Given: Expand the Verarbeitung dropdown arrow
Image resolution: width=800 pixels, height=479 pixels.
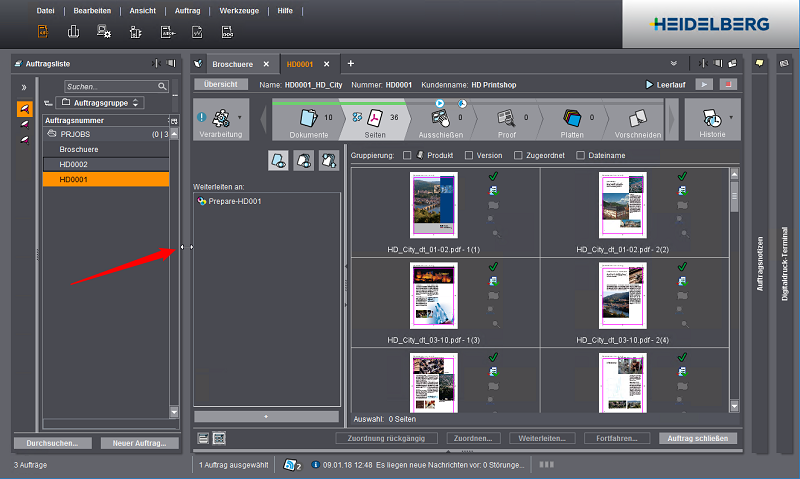Looking at the screenshot, I should 239,118.
